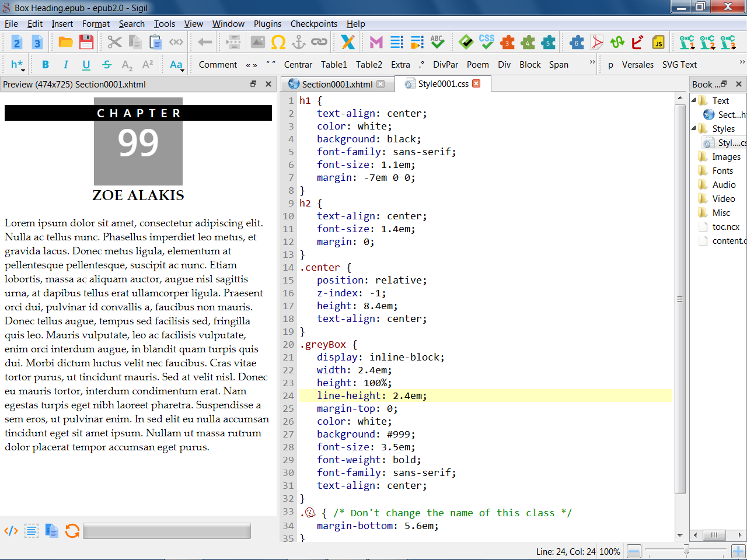Click the zoom slider handle in status bar
Viewport: 747px width, 560px height.
[686, 549]
